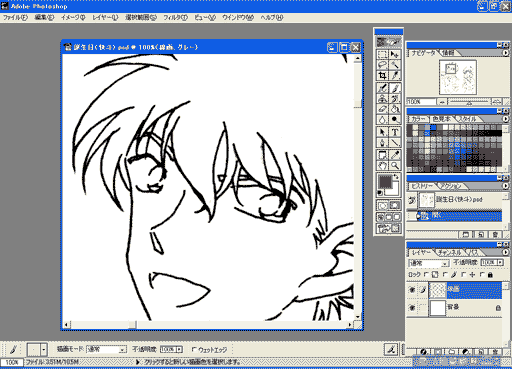Select the Slice tool
Image resolution: width=512 pixels, height=369 pixels.
[395, 75]
